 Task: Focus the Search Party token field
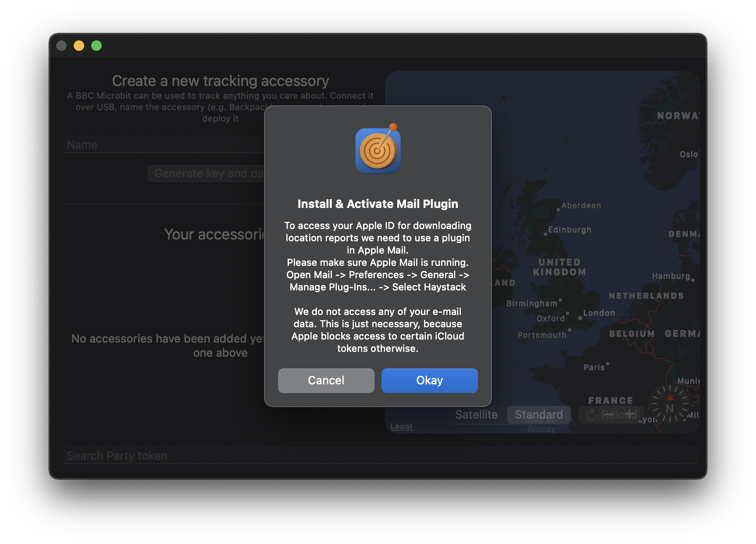(x=381, y=456)
